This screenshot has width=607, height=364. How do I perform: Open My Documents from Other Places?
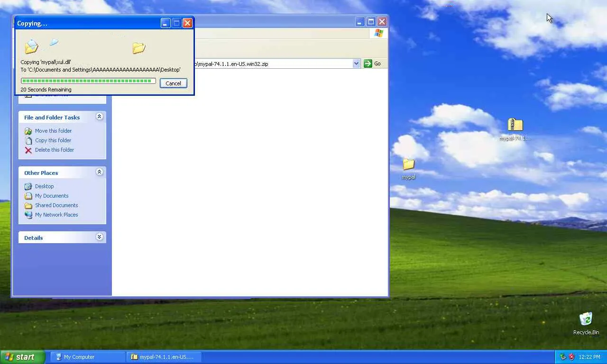[52, 196]
